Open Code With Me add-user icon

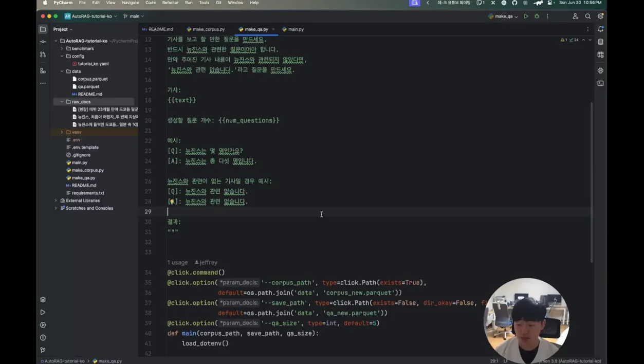click(575, 16)
